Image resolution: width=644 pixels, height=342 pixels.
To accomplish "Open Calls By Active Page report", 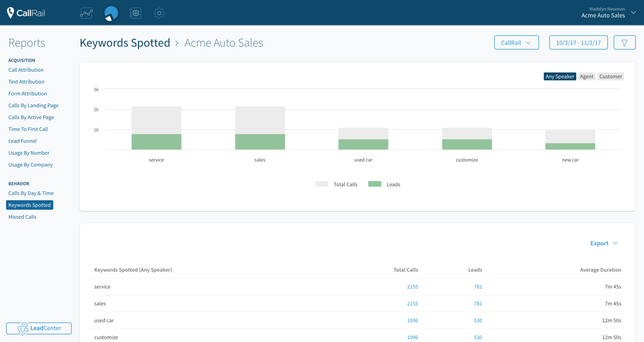I will pos(31,117).
